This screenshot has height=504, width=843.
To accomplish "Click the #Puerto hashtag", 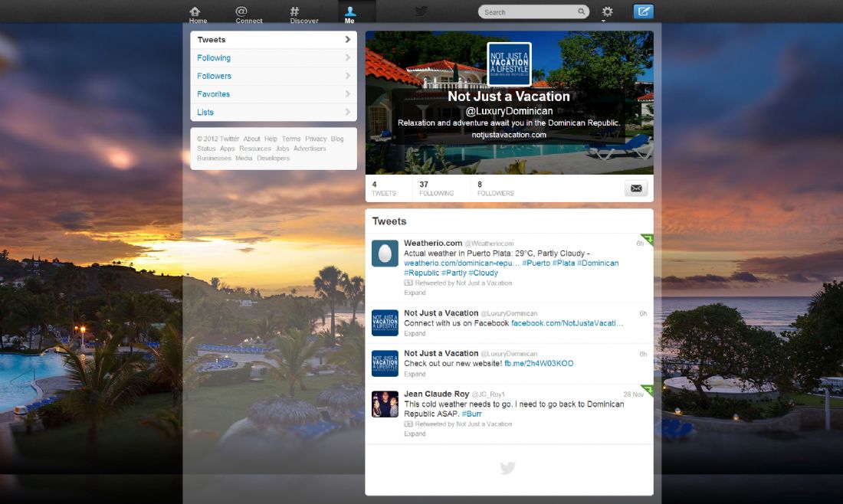I will point(536,263).
